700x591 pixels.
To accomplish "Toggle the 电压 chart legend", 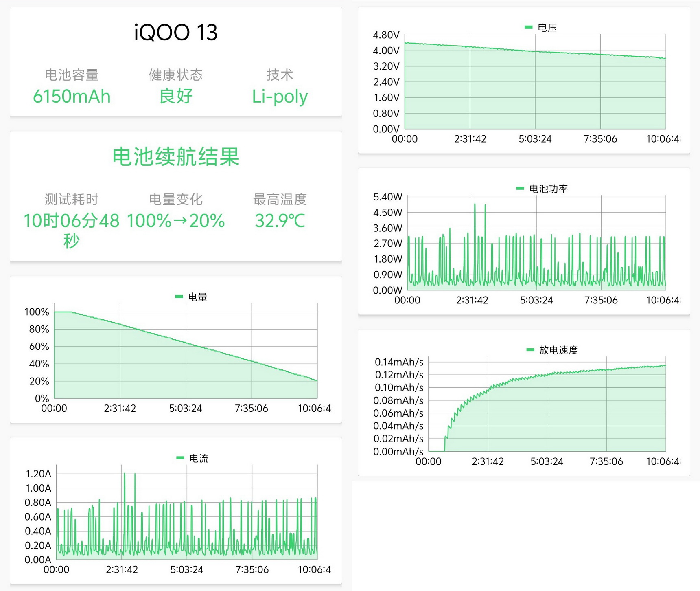I will (541, 28).
